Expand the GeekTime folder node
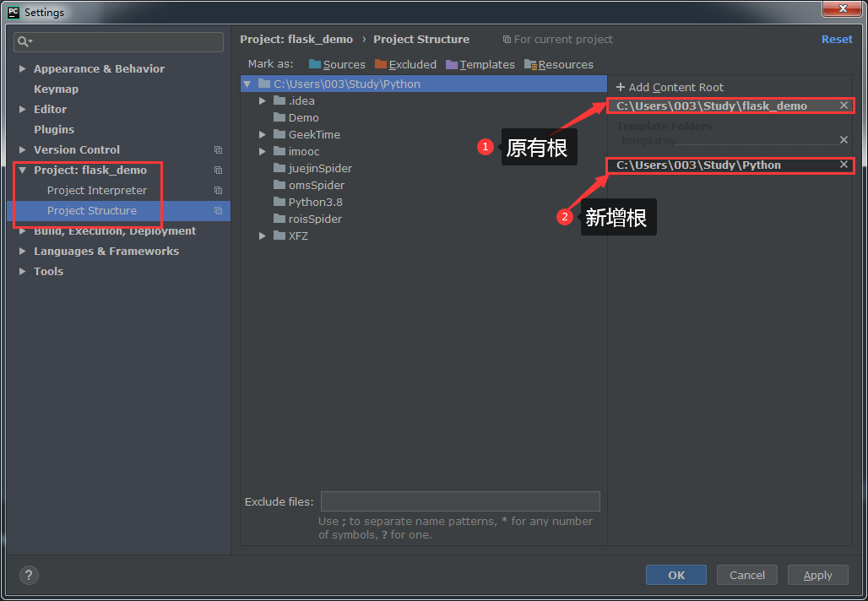The height and width of the screenshot is (601, 868). point(263,134)
